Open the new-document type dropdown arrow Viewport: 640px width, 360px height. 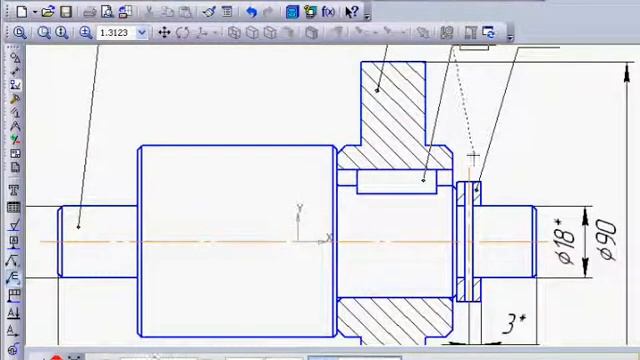coord(35,12)
